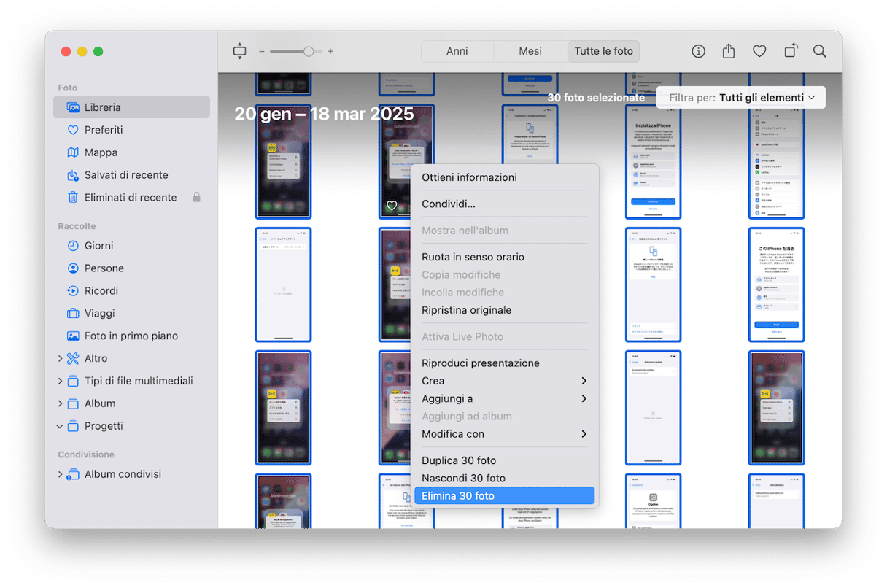The width and height of the screenshot is (887, 588).
Task: Open search with magnifying glass icon
Action: (820, 51)
